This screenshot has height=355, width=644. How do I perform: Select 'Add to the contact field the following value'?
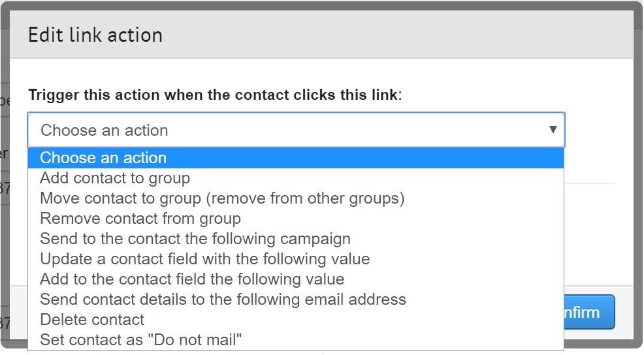(x=192, y=279)
